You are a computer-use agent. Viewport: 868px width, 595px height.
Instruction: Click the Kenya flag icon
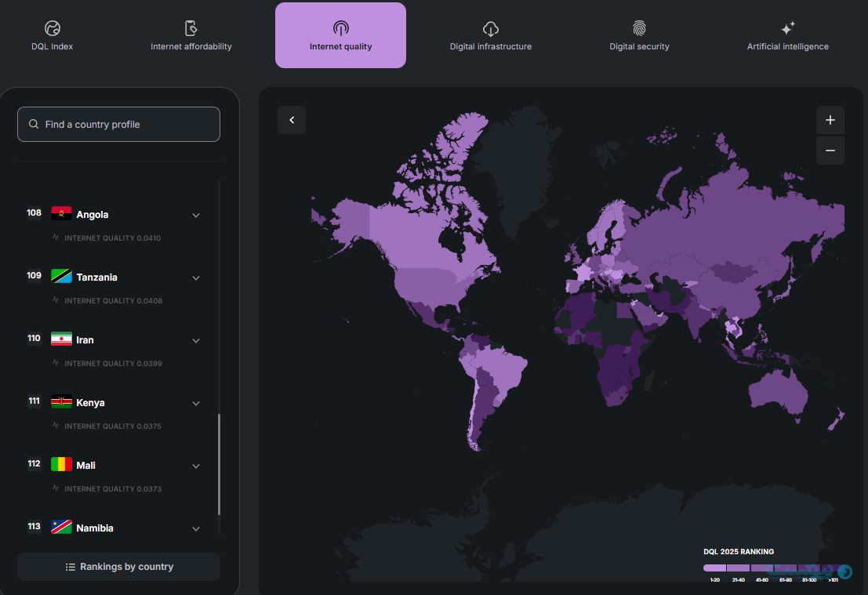[62, 402]
